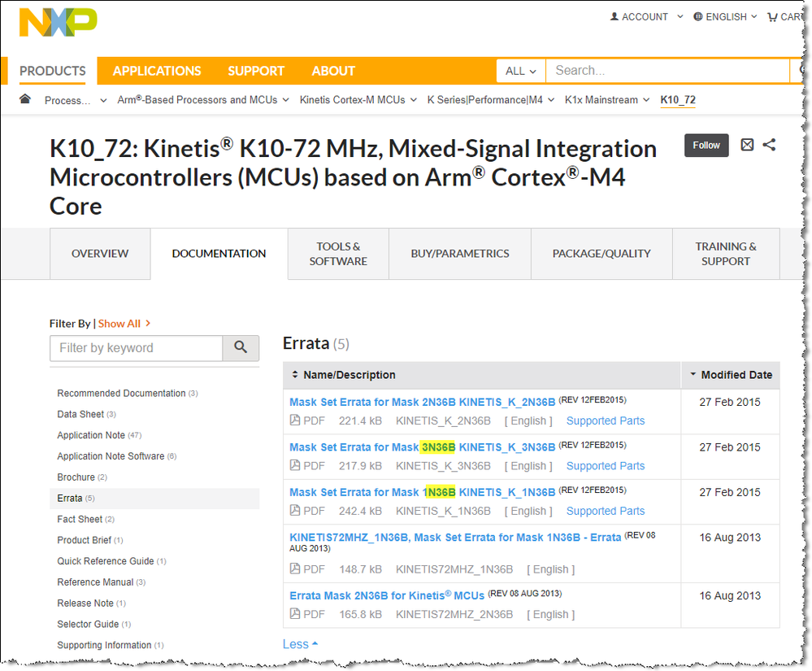Image resolution: width=812 pixels, height=671 pixels.
Task: Filter by Fact Sheet
Action: [x=85, y=519]
